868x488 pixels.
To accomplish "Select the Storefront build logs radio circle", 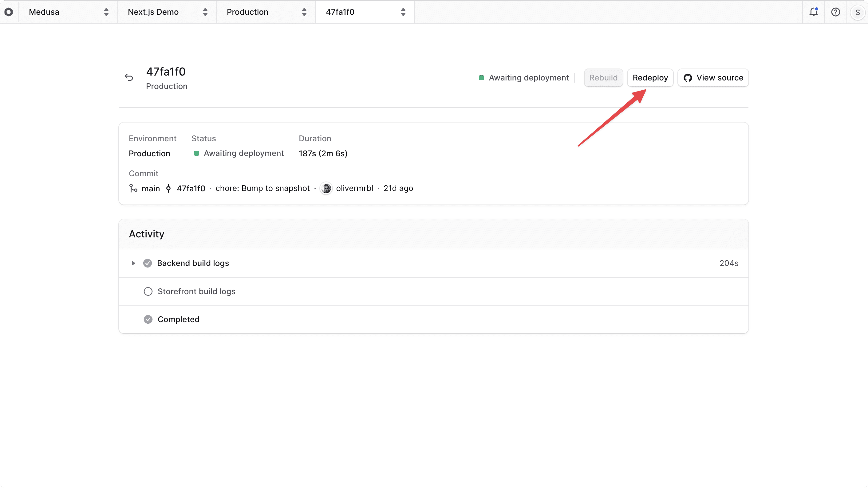I will pos(148,291).
